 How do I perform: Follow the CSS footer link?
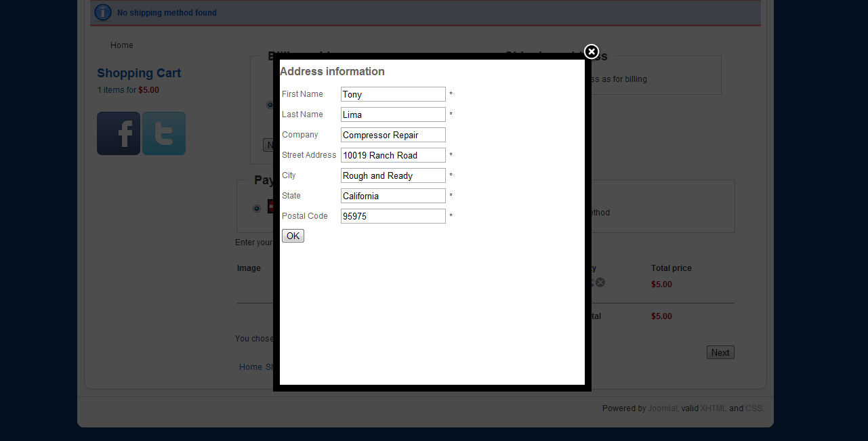(x=753, y=408)
